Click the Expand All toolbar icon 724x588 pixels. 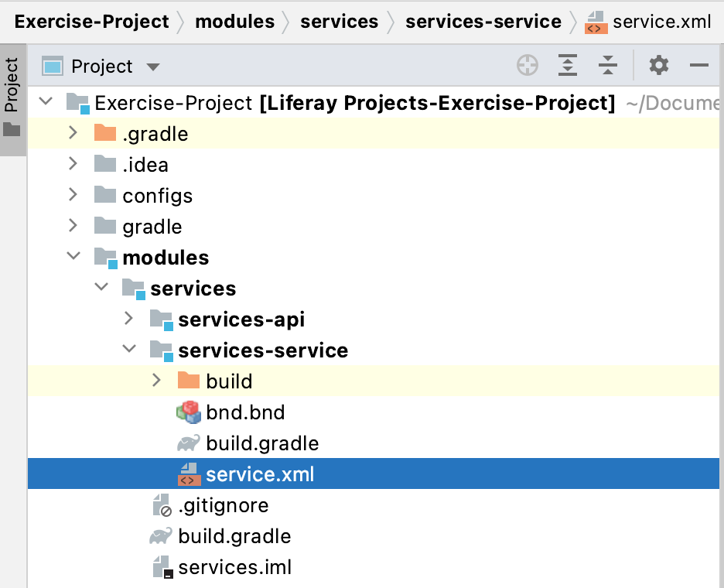point(568,65)
